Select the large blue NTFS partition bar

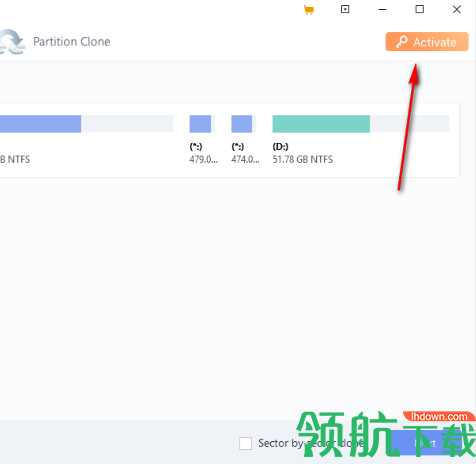click(87, 124)
